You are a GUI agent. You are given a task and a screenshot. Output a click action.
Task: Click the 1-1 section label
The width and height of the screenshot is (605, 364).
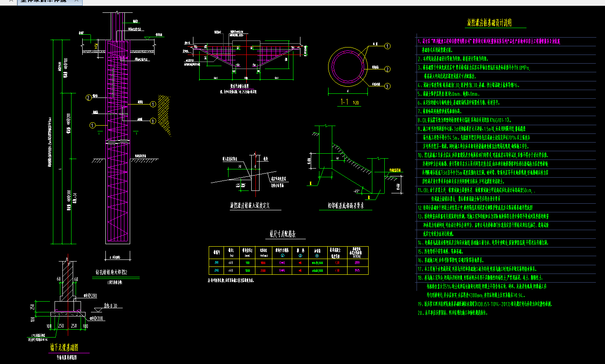344,102
